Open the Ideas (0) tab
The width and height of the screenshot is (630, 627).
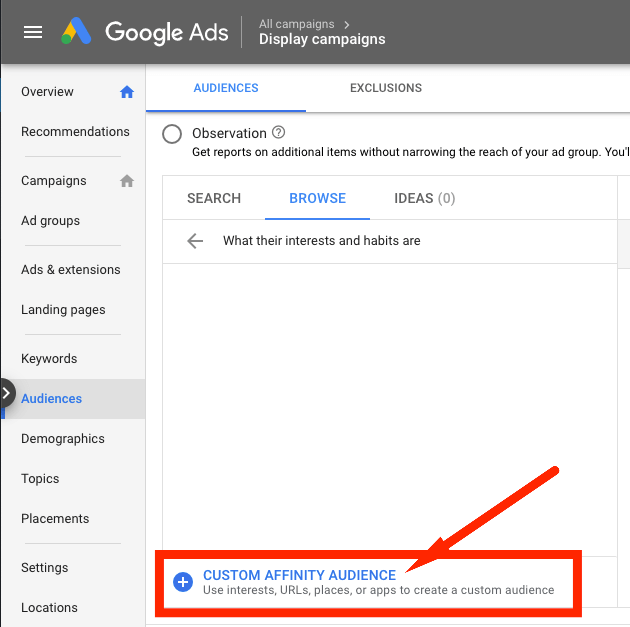424,198
